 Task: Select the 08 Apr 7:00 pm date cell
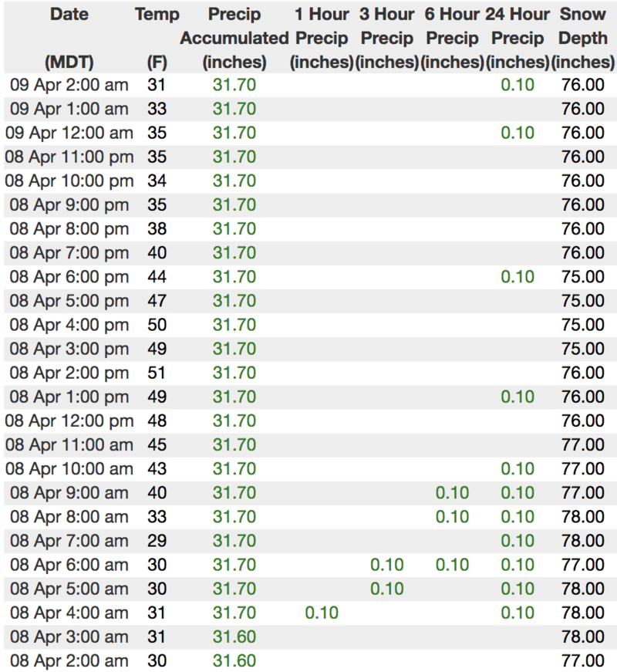coord(69,252)
